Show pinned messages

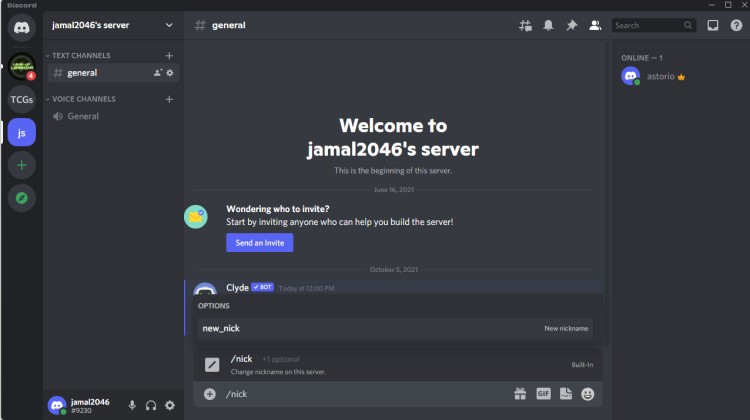click(x=572, y=25)
